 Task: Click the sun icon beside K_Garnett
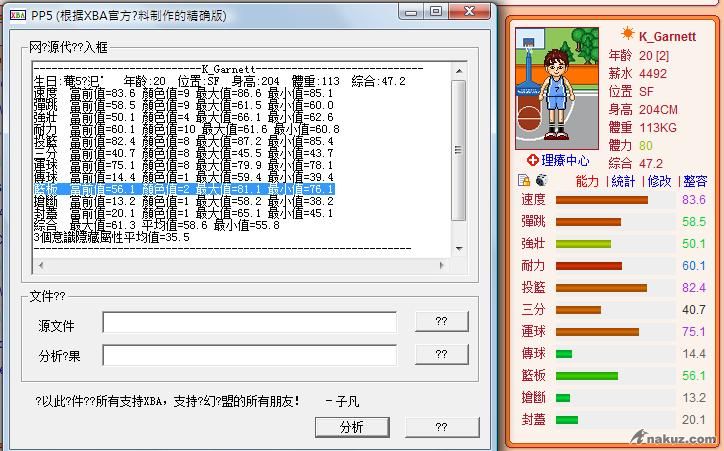[x=627, y=34]
